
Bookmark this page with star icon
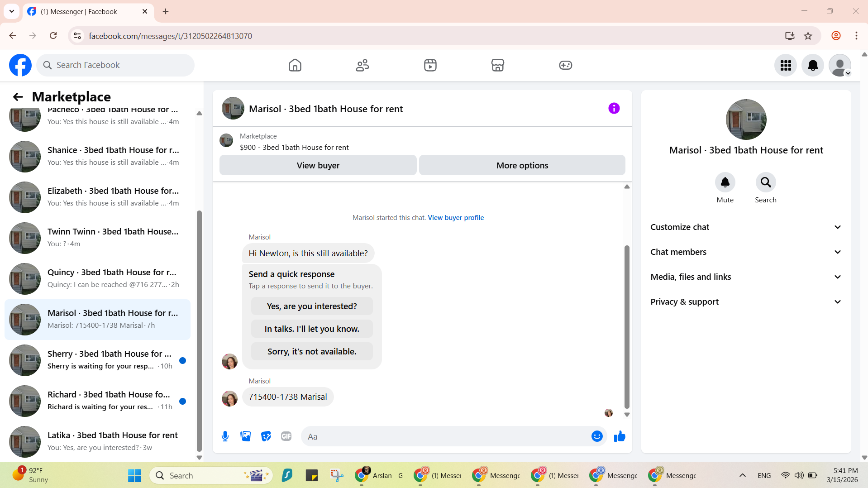tap(808, 36)
